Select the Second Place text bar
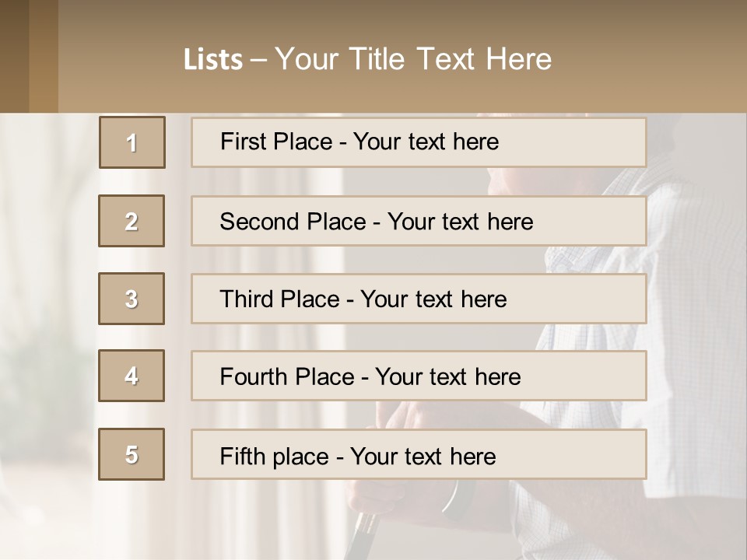 419,221
